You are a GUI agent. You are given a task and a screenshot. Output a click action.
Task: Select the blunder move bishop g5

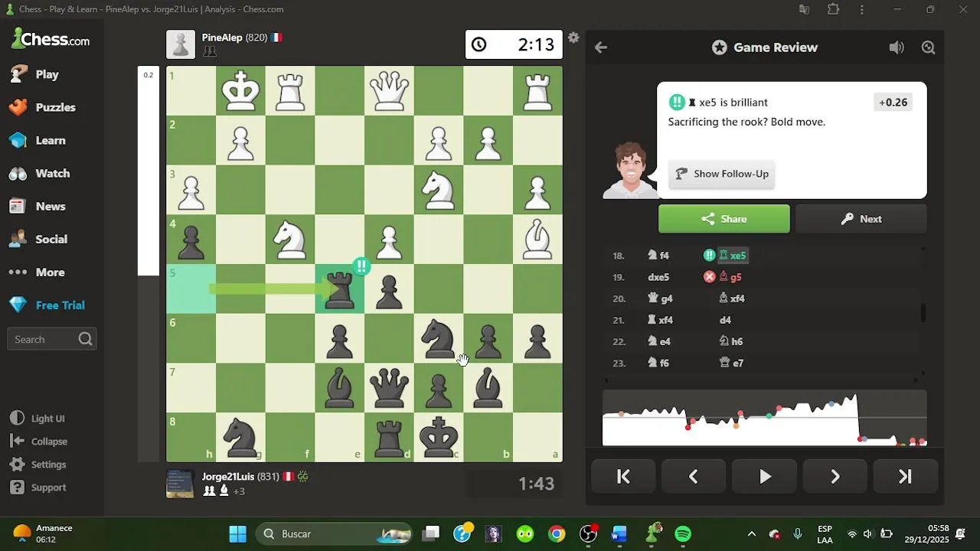click(x=730, y=277)
